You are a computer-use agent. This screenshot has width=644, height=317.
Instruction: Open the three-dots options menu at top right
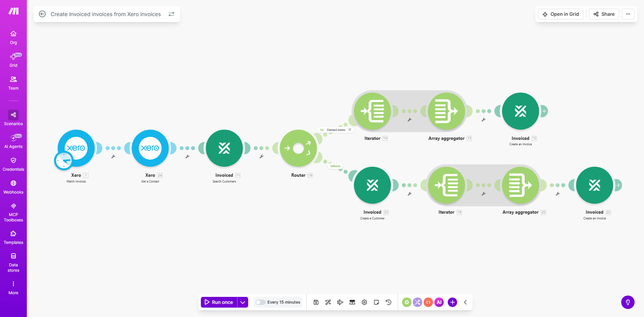tap(628, 14)
